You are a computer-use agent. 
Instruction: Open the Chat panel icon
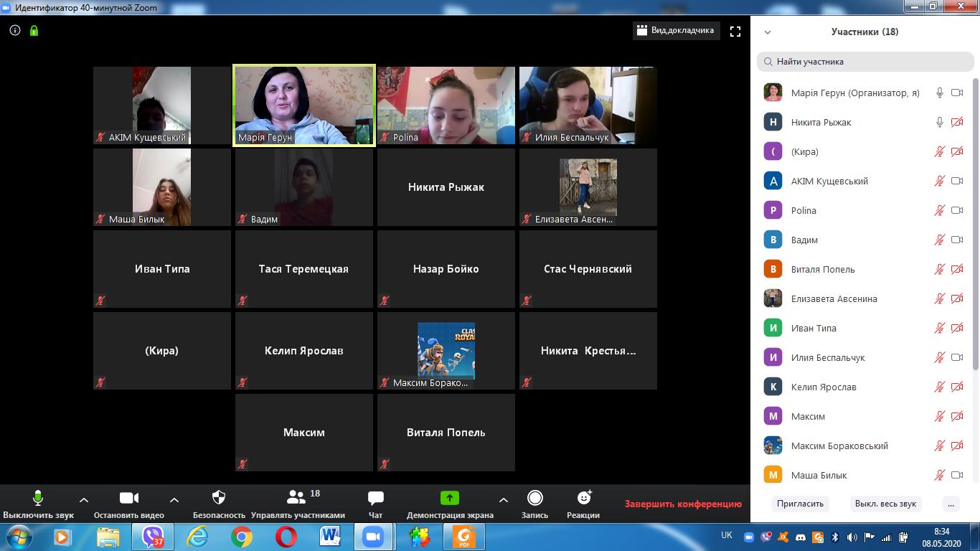375,498
